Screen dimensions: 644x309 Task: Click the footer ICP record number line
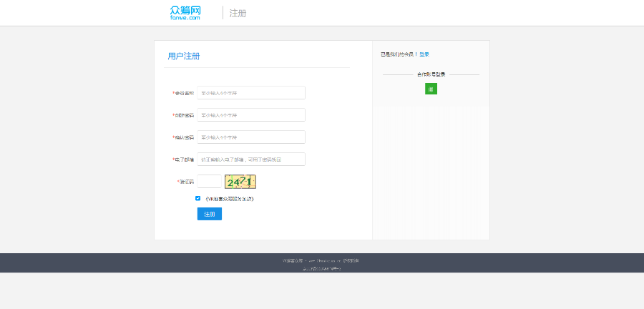[x=321, y=269]
